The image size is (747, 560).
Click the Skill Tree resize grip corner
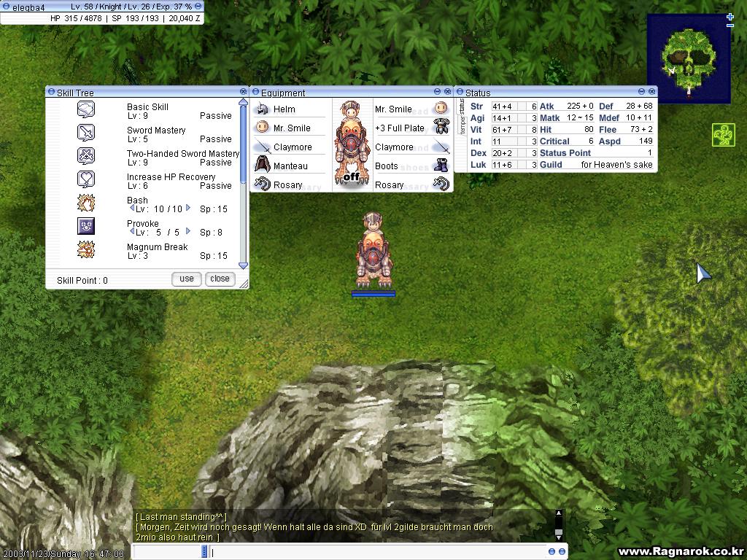tap(244, 284)
